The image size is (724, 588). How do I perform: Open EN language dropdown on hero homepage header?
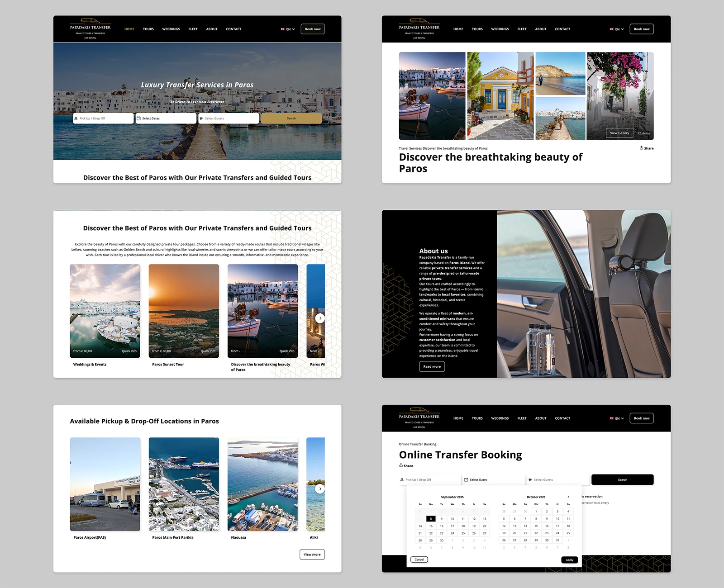click(288, 29)
